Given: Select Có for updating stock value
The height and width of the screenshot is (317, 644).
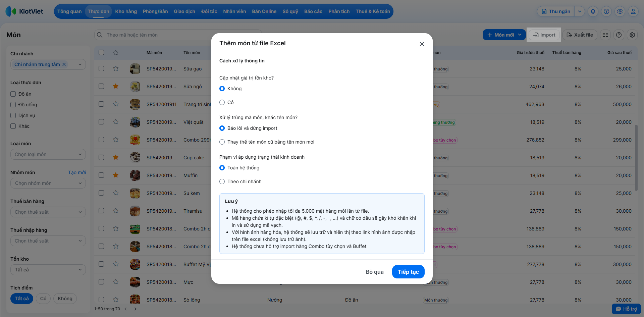Looking at the screenshot, I should click(222, 102).
